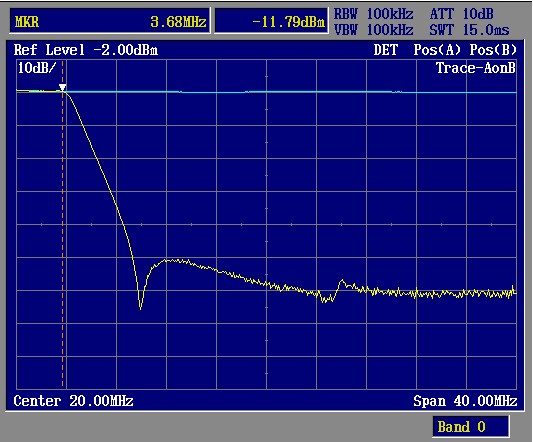
Task: Click the Center 20.00MHz readout
Action: (73, 401)
